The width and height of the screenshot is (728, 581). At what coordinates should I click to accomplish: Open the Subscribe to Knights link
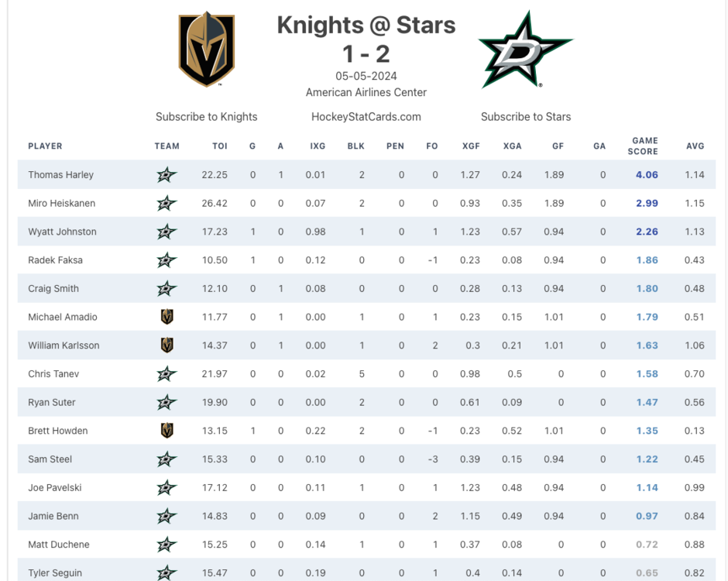[x=206, y=117]
